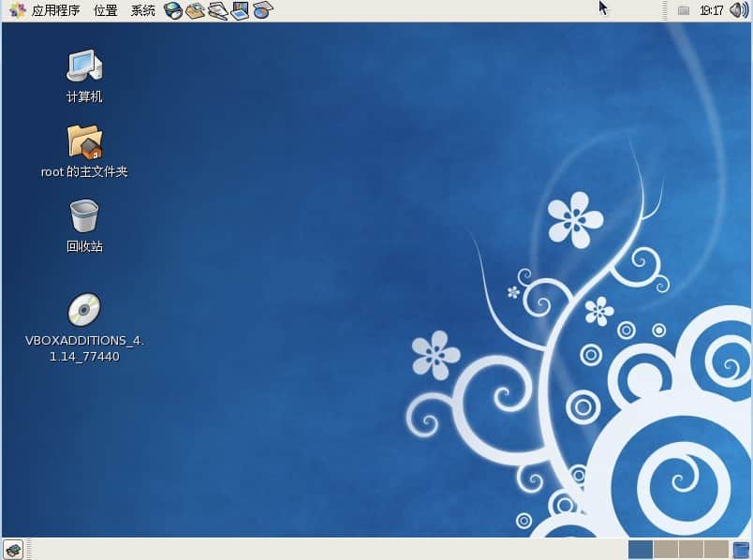The width and height of the screenshot is (753, 560).
Task: Open the 应用程序 applications menu
Action: [46, 10]
